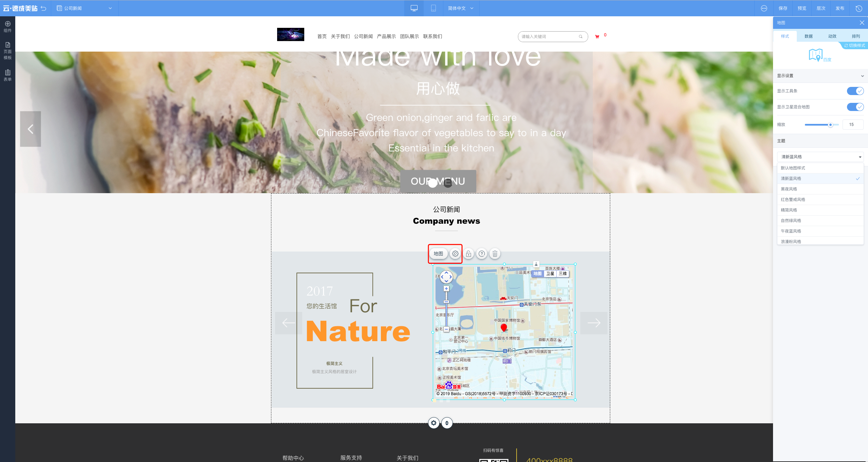The height and width of the screenshot is (462, 868).
Task: Click the undo arrow beside the logo
Action: [x=43, y=8]
